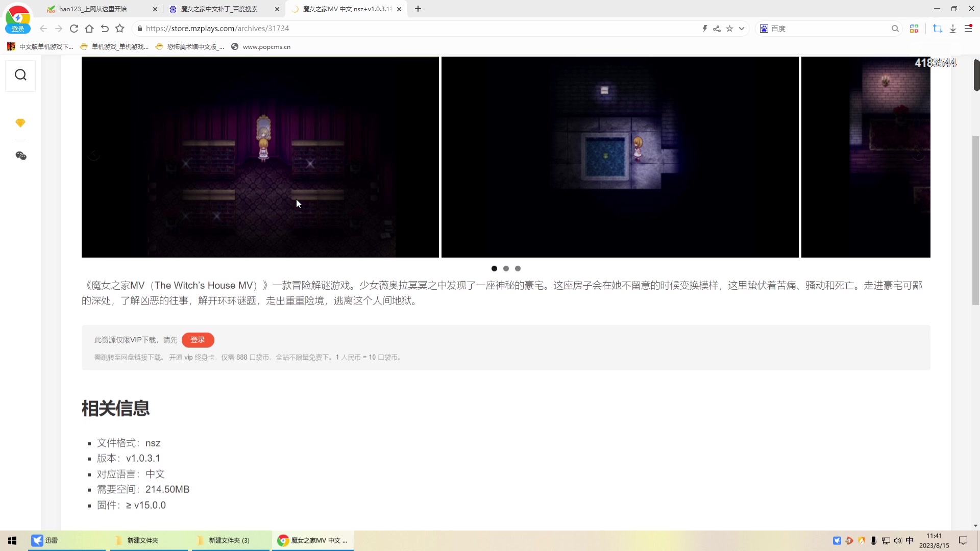Click the volume speaker tray icon
Screen dimensions: 980x551
click(898, 541)
